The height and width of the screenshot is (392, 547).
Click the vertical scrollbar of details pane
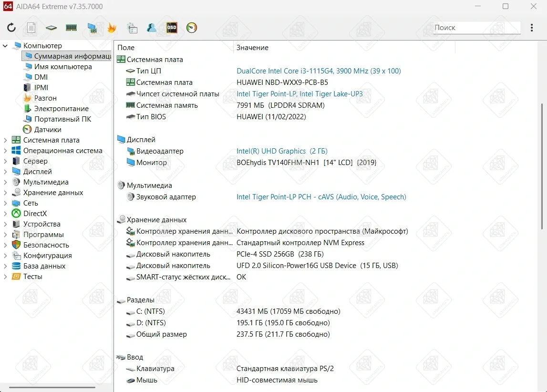[x=542, y=166]
